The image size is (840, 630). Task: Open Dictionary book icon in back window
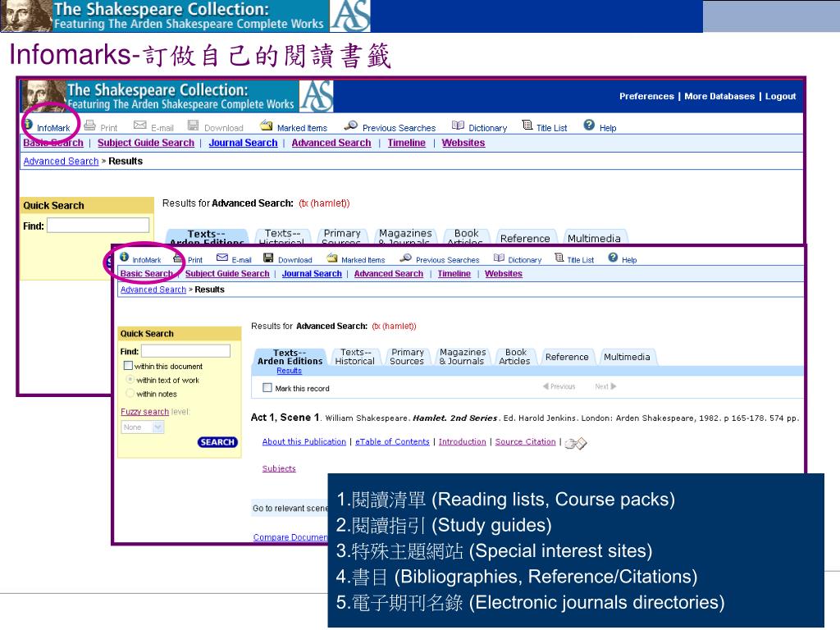point(458,126)
